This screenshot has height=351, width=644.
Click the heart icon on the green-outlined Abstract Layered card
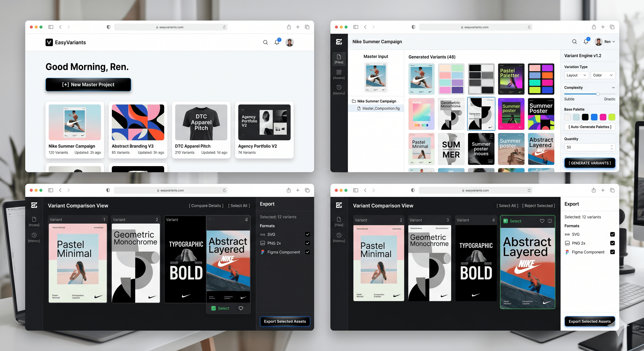point(542,221)
